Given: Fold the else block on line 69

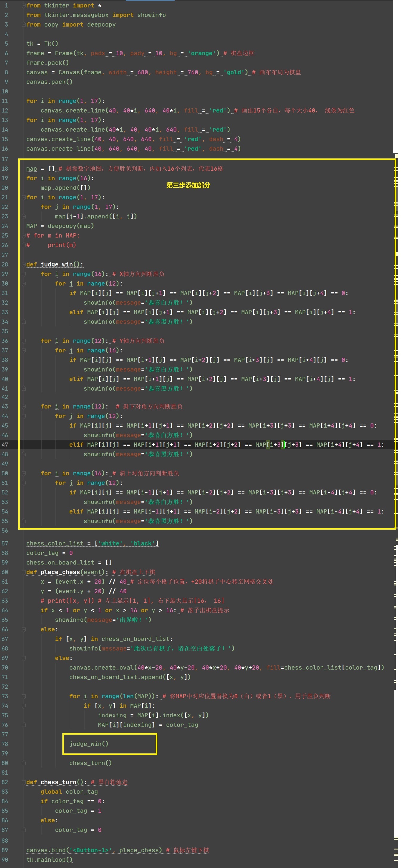Looking at the screenshot, I should coord(24,658).
